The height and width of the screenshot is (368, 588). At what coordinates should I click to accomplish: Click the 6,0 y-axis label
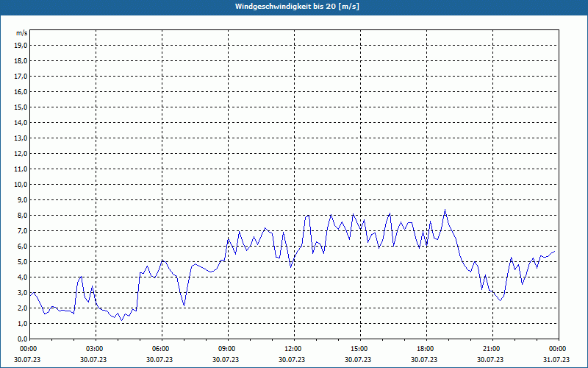(x=23, y=247)
